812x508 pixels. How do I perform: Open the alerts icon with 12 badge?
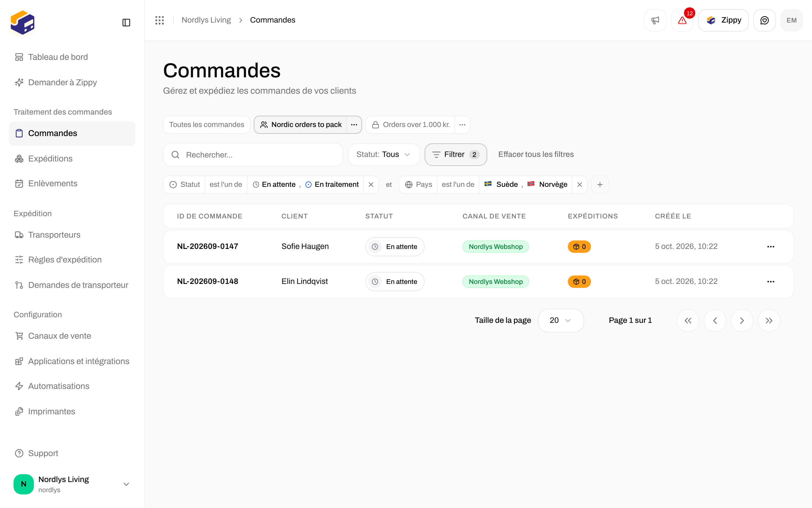click(x=682, y=20)
